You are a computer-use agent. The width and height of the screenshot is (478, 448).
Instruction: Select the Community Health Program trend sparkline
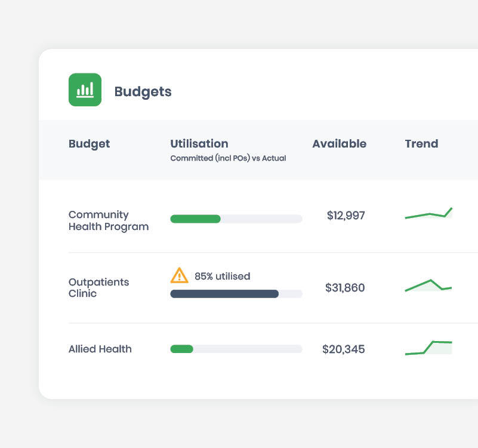click(x=428, y=213)
